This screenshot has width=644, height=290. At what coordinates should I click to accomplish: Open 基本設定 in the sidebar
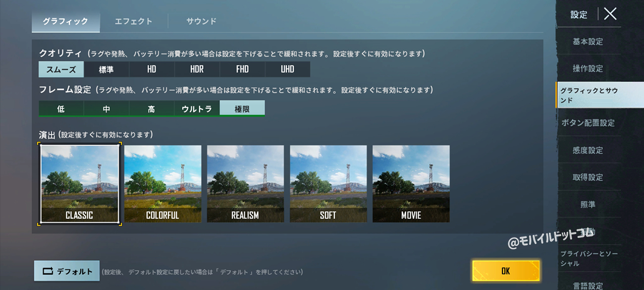coord(588,42)
